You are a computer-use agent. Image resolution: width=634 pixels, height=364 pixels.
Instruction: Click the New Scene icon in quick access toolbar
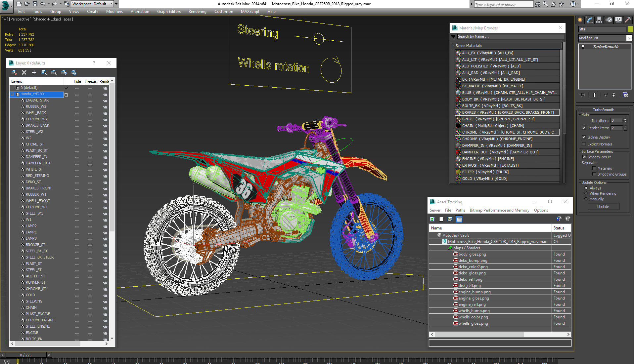(19, 4)
